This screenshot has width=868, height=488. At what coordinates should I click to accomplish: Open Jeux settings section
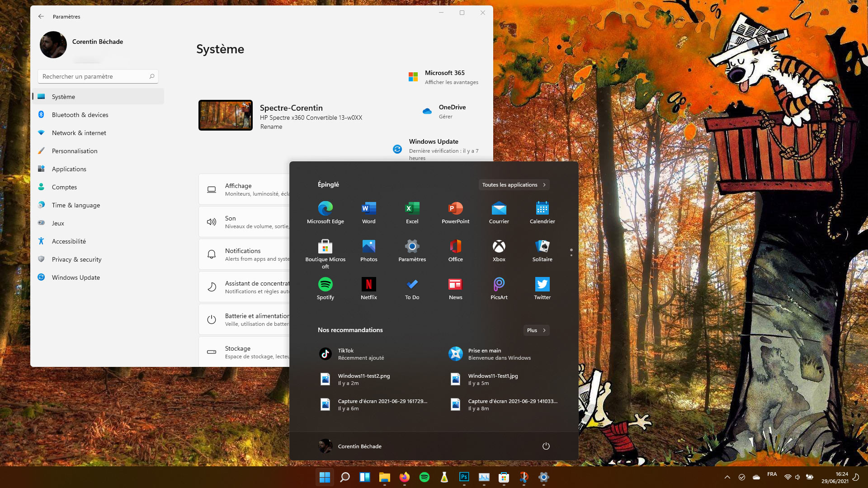tap(98, 223)
